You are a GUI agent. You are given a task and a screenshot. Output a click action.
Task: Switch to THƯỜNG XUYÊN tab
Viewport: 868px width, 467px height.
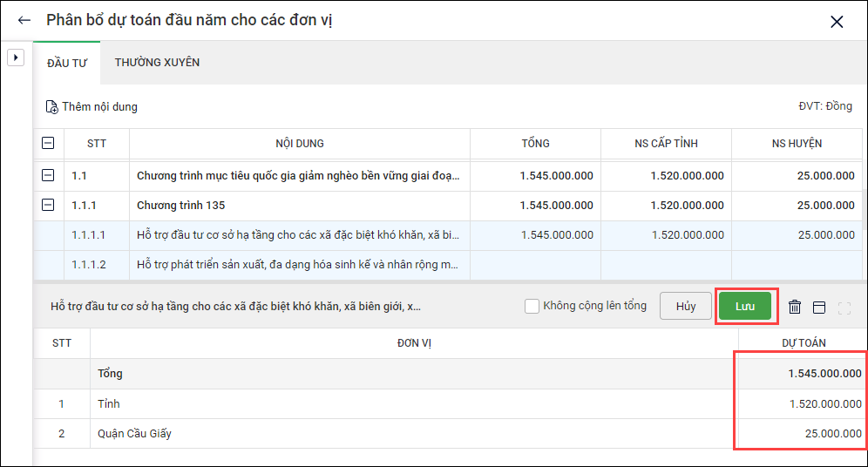tap(157, 63)
